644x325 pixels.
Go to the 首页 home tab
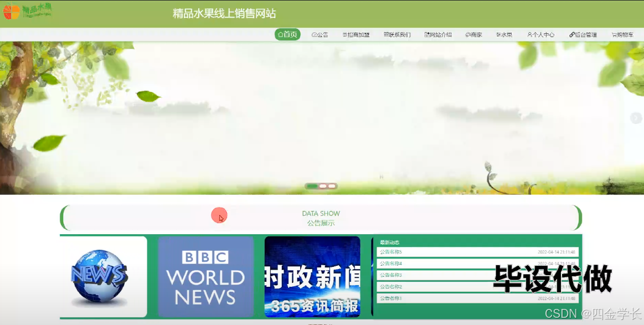[x=287, y=34]
